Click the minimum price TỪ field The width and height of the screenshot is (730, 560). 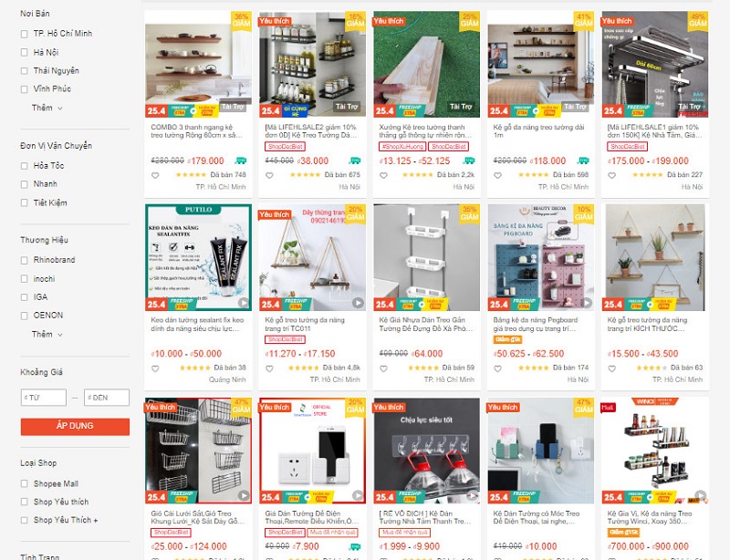coord(44,398)
